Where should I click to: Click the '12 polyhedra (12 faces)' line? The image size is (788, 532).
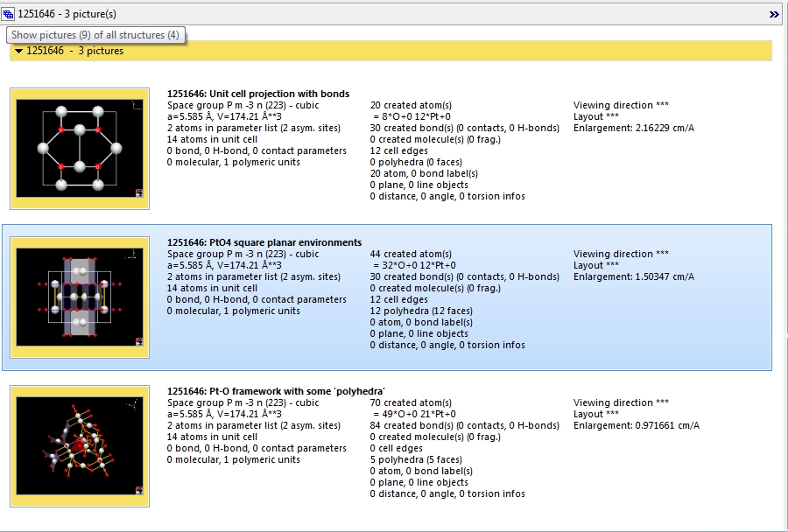422,311
